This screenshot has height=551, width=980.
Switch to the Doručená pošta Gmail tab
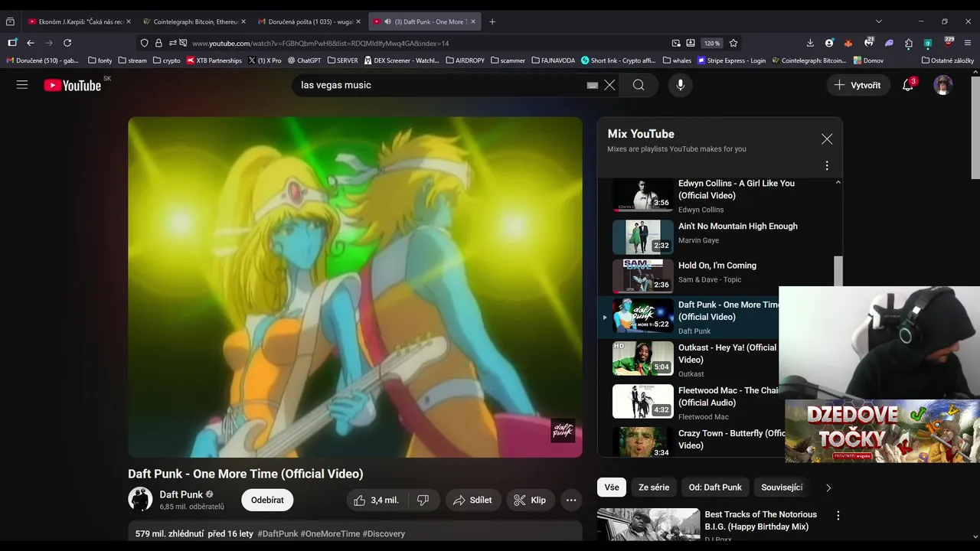pyautogui.click(x=309, y=21)
